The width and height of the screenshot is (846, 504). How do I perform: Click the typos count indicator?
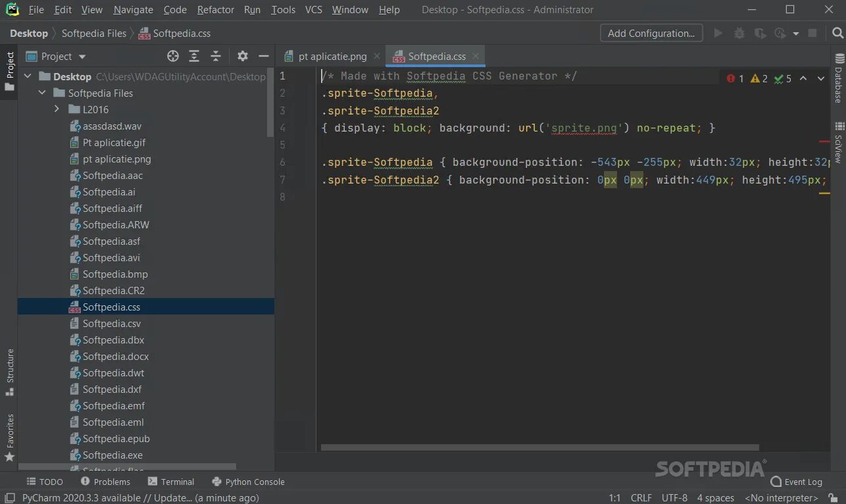click(x=783, y=78)
